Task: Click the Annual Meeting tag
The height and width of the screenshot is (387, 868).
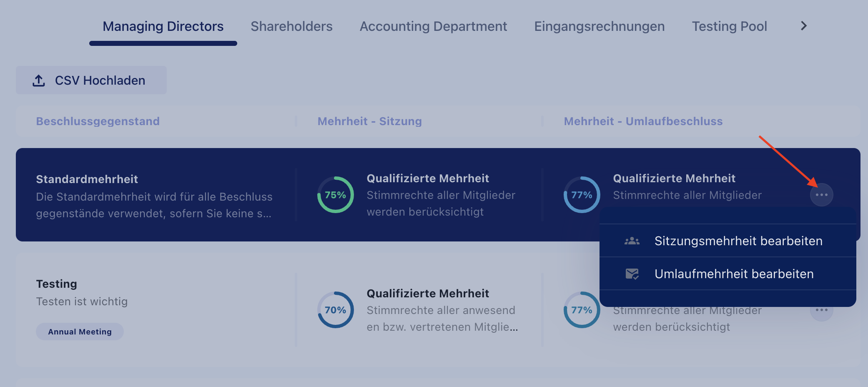Action: pos(80,332)
